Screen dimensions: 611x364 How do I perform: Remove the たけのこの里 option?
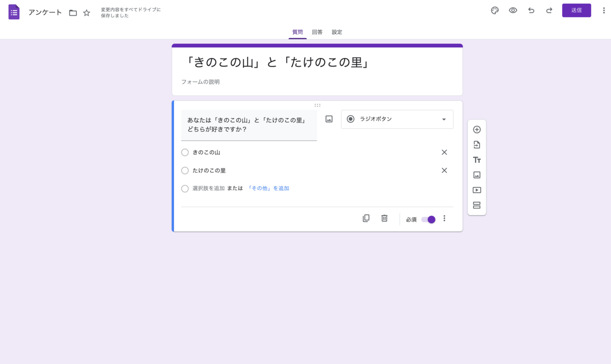tap(444, 171)
